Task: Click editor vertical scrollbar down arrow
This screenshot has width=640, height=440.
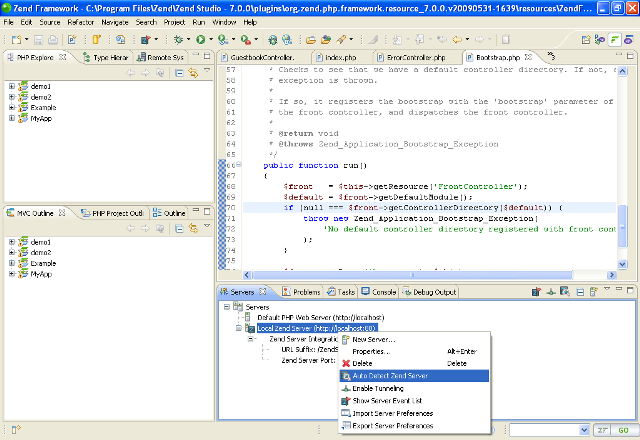Action: [622, 264]
